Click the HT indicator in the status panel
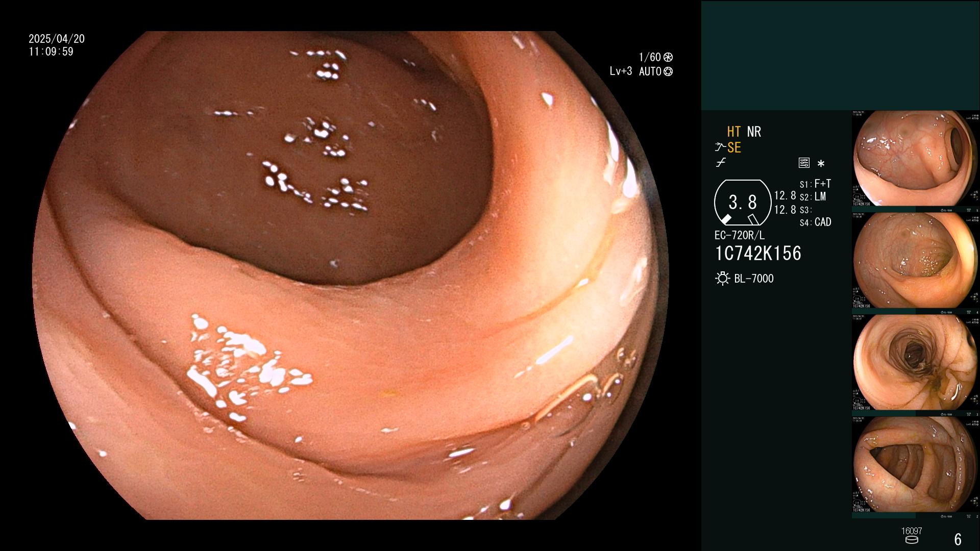This screenshot has height=551, width=980. tap(733, 132)
